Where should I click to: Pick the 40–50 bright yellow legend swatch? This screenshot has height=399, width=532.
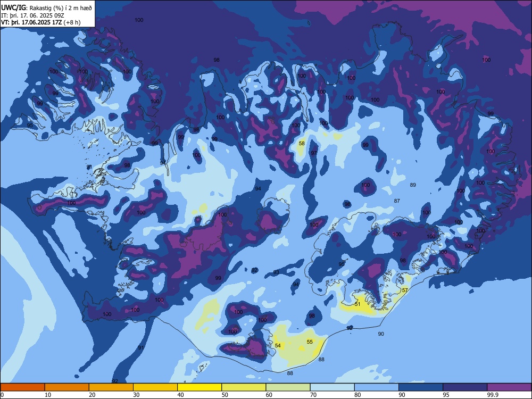click(x=199, y=387)
